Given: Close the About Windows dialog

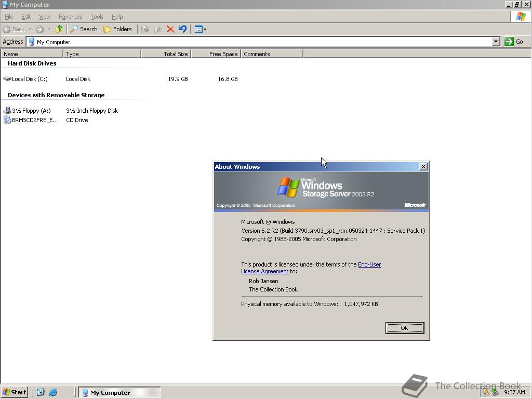Looking at the screenshot, I should tap(423, 167).
